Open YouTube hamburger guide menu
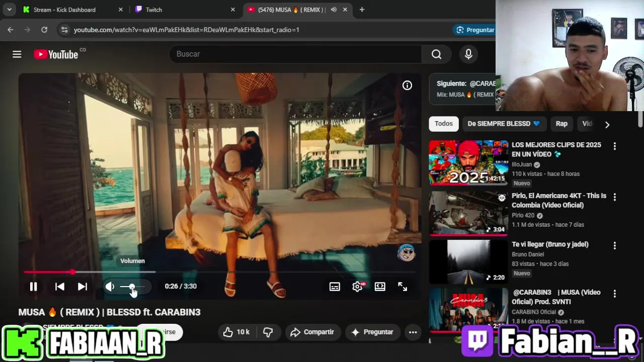This screenshot has width=644, height=362. click(17, 54)
